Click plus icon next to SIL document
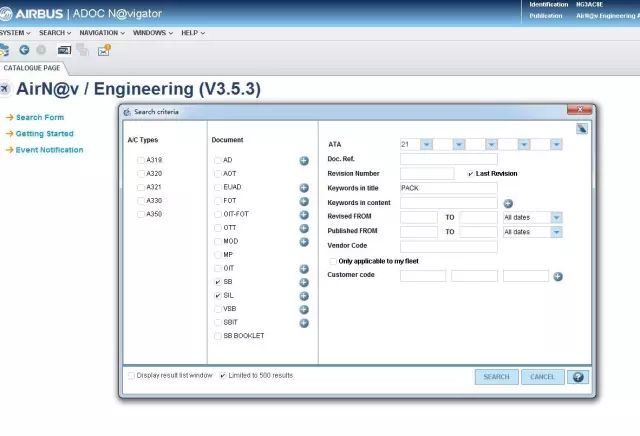This screenshot has height=436, width=640. click(x=304, y=296)
